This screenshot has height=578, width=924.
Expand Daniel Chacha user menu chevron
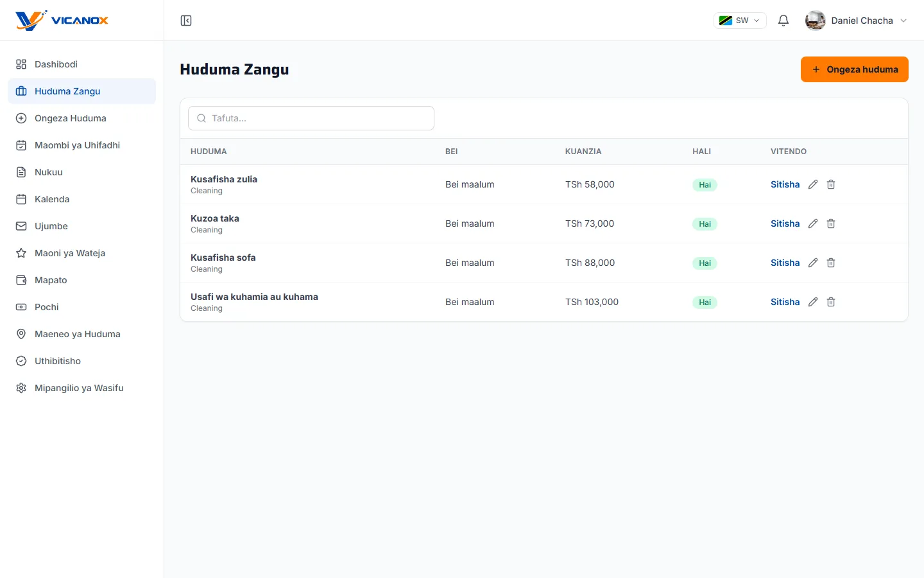click(903, 21)
